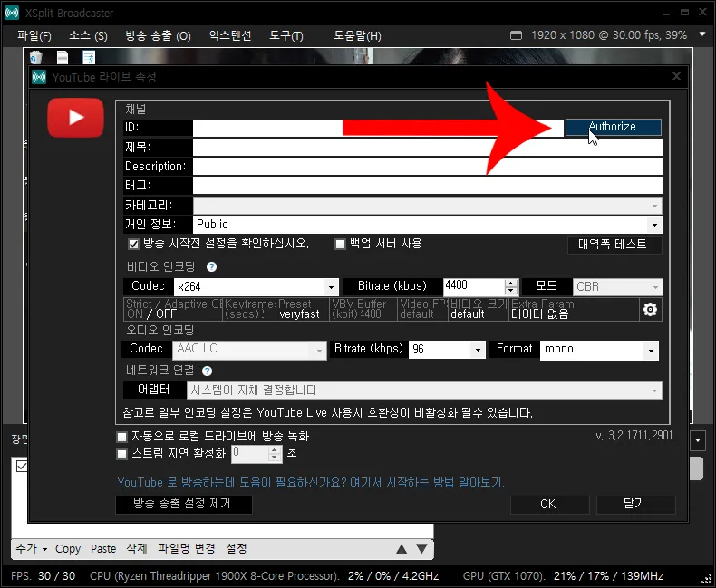Click the Authorize button
The height and width of the screenshot is (588, 716).
pos(613,127)
